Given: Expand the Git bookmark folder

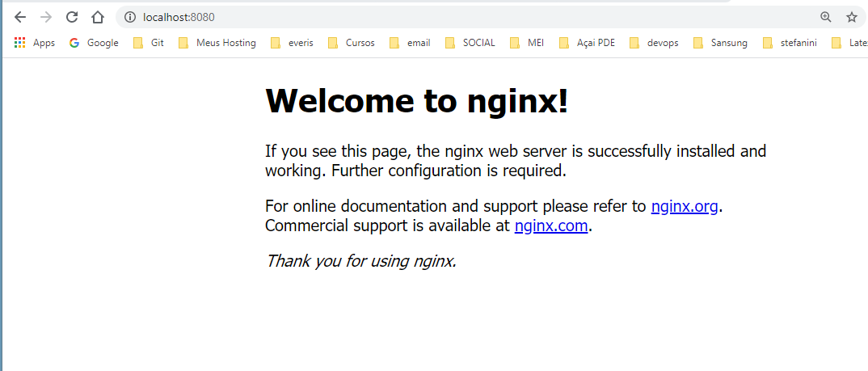Looking at the screenshot, I should click(x=149, y=43).
